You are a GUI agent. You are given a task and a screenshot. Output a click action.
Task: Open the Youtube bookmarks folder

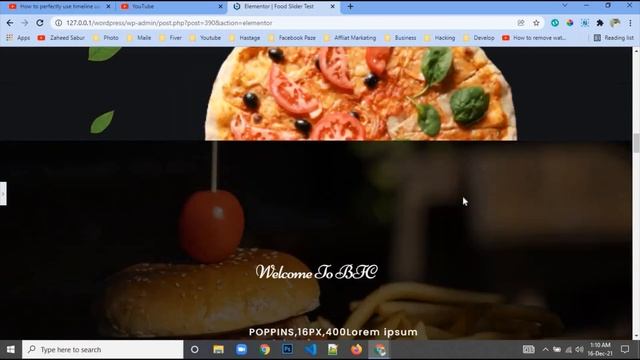205,38
